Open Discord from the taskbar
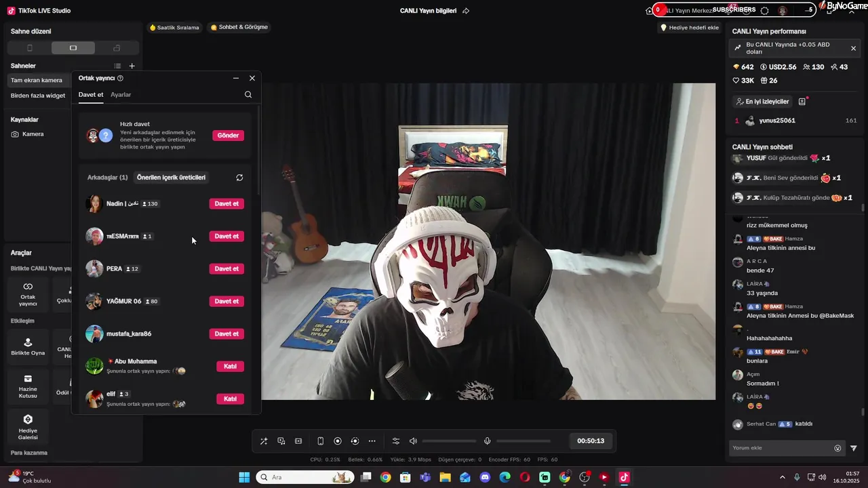This screenshot has height=488, width=868. click(x=485, y=478)
